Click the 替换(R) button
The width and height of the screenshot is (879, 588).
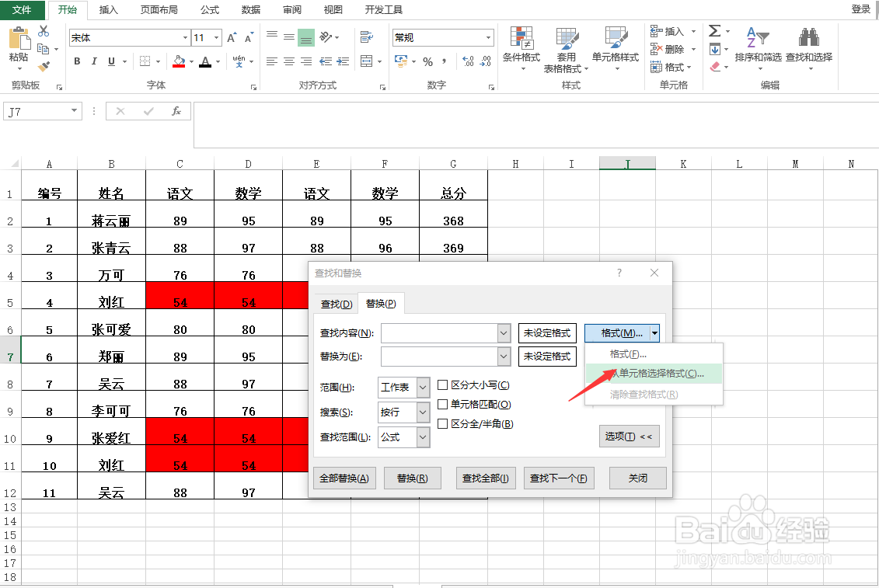click(x=412, y=478)
